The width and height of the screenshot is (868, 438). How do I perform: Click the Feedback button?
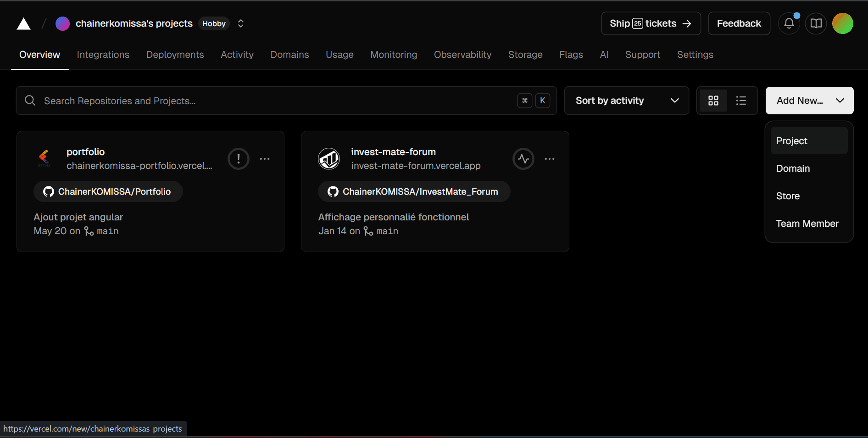(739, 23)
